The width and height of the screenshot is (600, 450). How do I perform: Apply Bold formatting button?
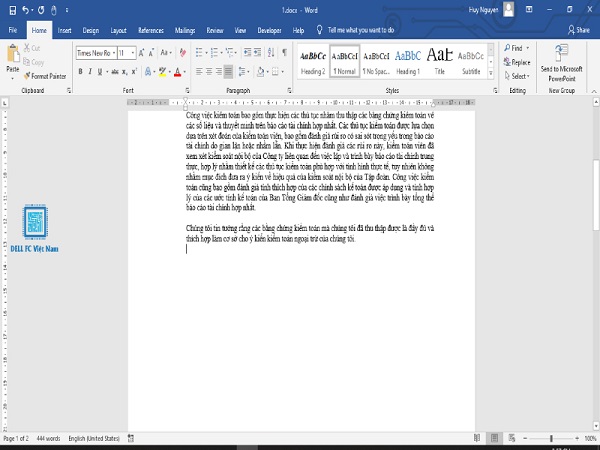click(80, 72)
